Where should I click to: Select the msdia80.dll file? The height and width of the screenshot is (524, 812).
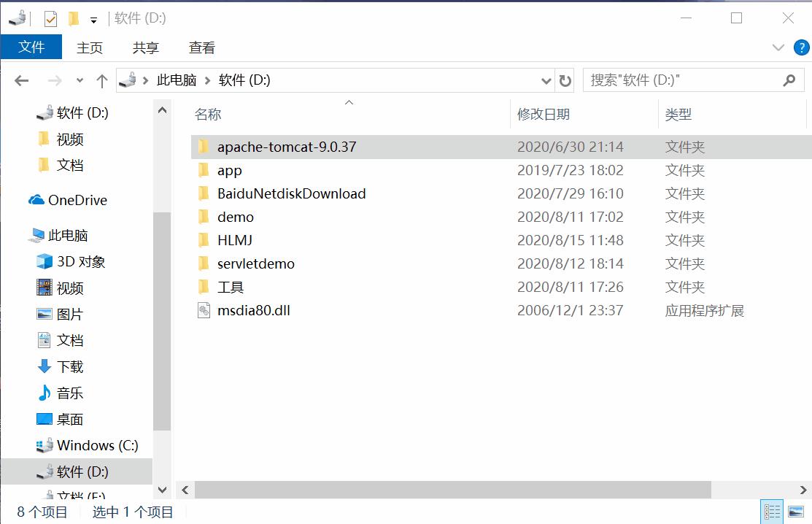point(254,310)
